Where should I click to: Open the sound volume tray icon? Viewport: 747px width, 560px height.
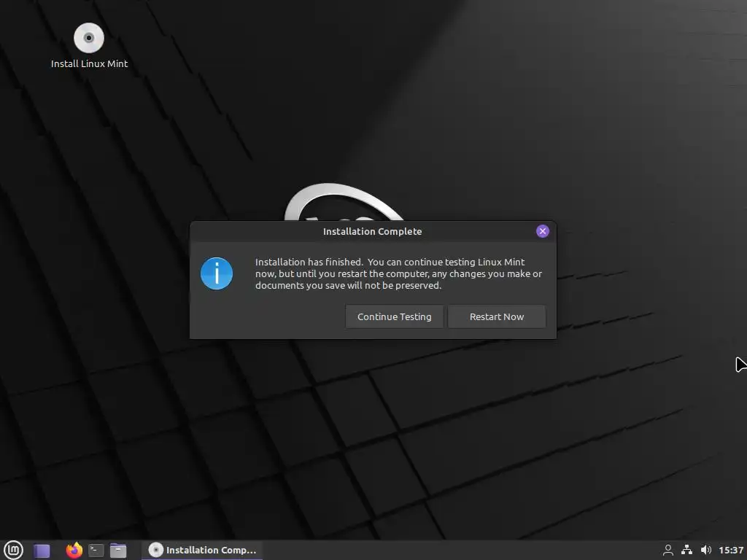[x=706, y=550]
